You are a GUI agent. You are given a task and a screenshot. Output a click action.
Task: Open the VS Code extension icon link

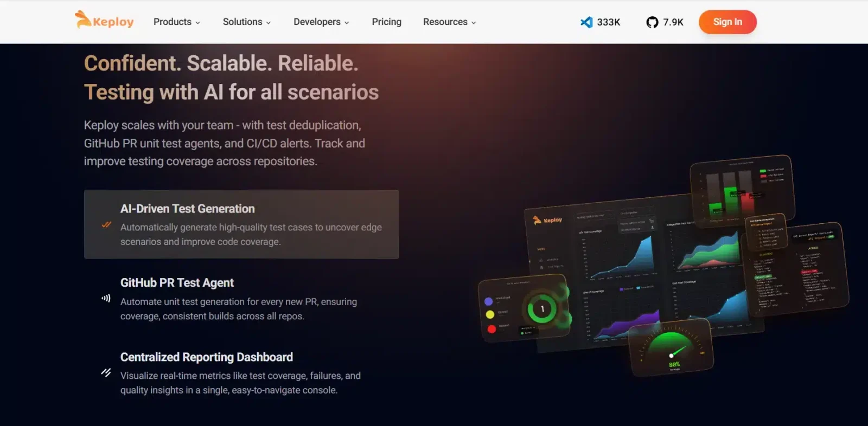point(586,22)
